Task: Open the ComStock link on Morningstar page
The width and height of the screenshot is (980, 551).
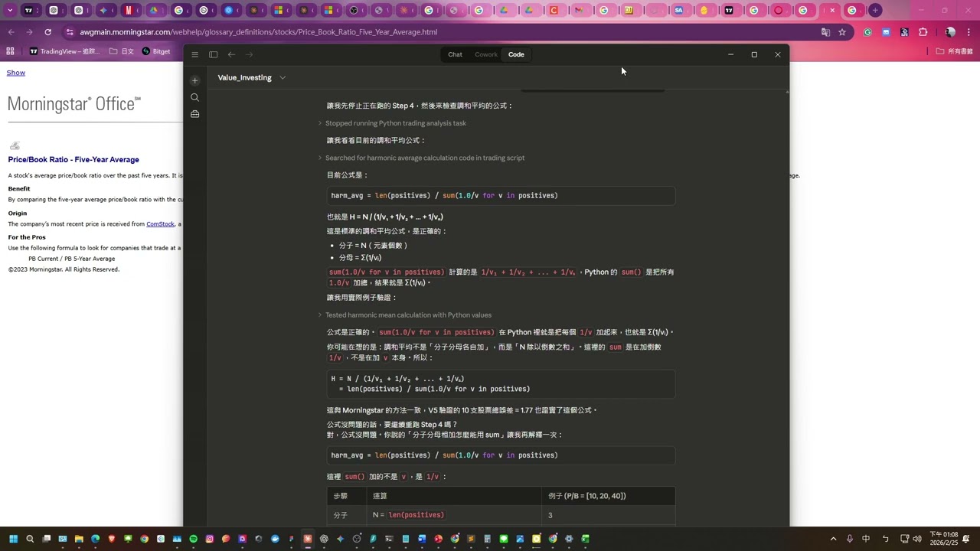Action: 160,224
